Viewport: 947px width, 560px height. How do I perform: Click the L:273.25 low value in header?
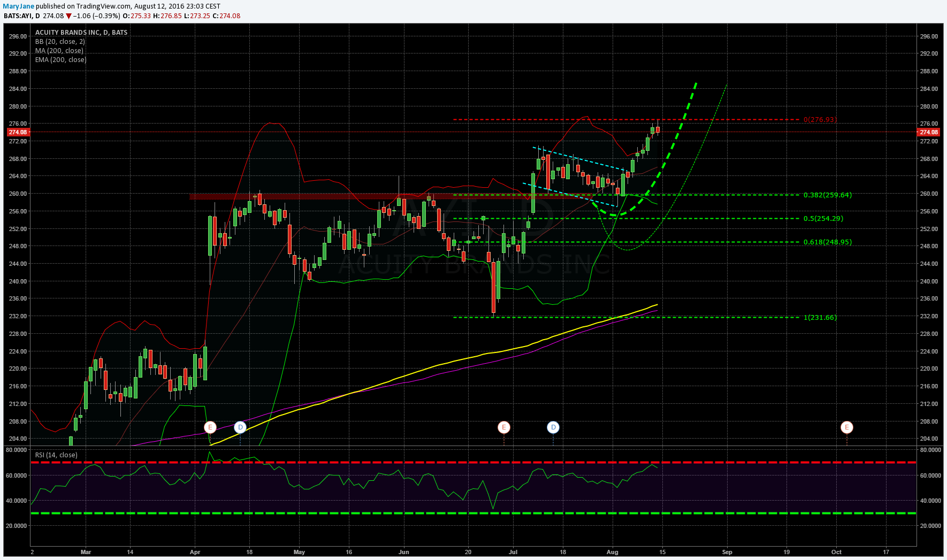[x=197, y=16]
